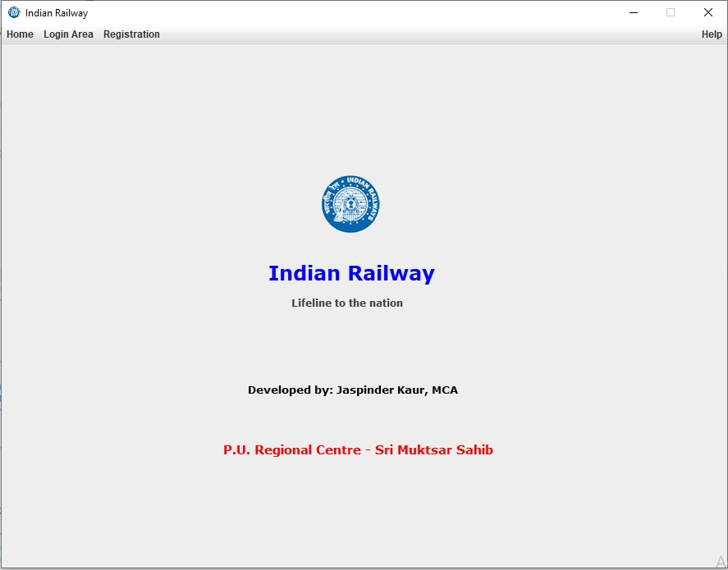Click blank menu bar space left of Help
Screen dimensions: 728x570
(x=427, y=34)
